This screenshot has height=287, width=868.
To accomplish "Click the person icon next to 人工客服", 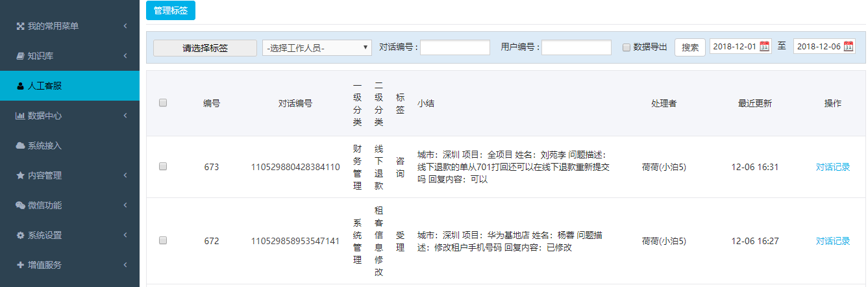I will [x=20, y=86].
